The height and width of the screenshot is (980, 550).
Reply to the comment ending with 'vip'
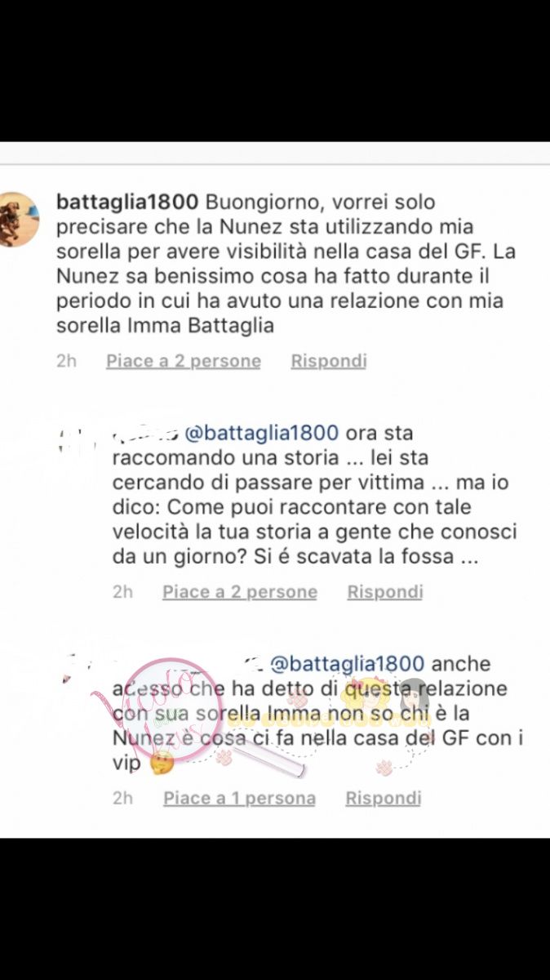coord(384,799)
